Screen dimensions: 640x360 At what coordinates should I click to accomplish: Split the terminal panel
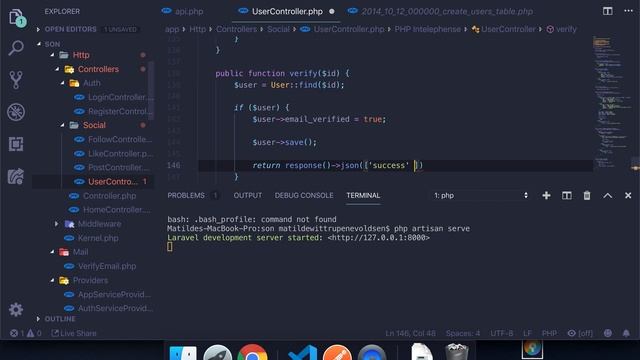(x=567, y=196)
